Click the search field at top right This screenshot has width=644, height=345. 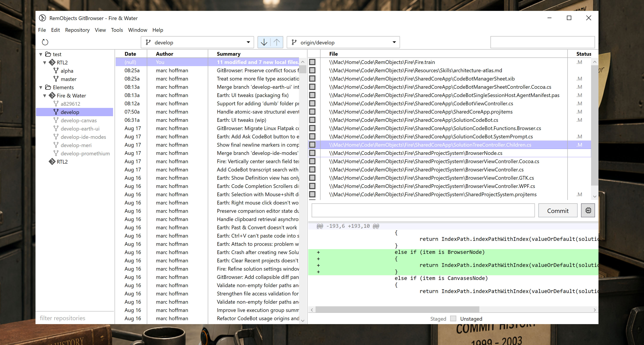point(543,42)
